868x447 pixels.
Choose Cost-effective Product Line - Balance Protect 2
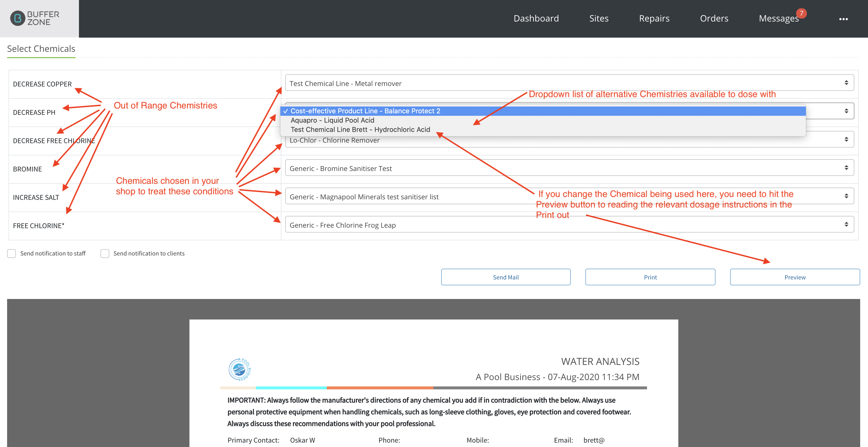[x=543, y=111]
